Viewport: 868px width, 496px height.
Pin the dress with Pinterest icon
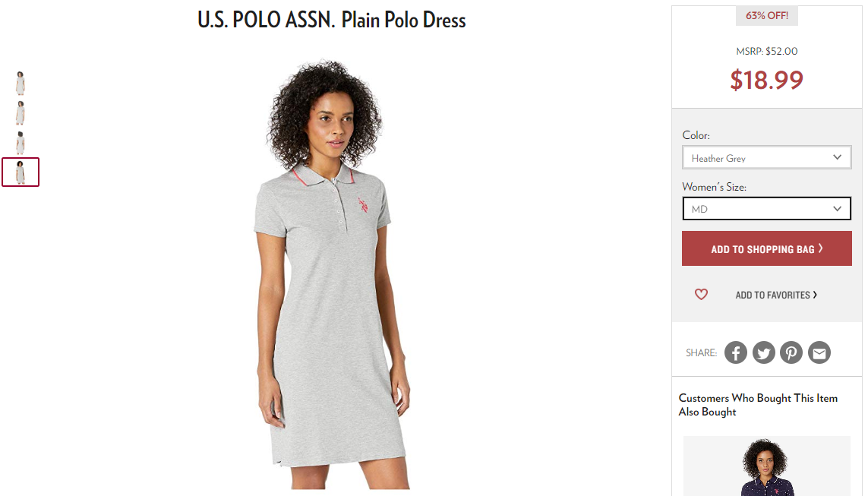pyautogui.click(x=791, y=352)
